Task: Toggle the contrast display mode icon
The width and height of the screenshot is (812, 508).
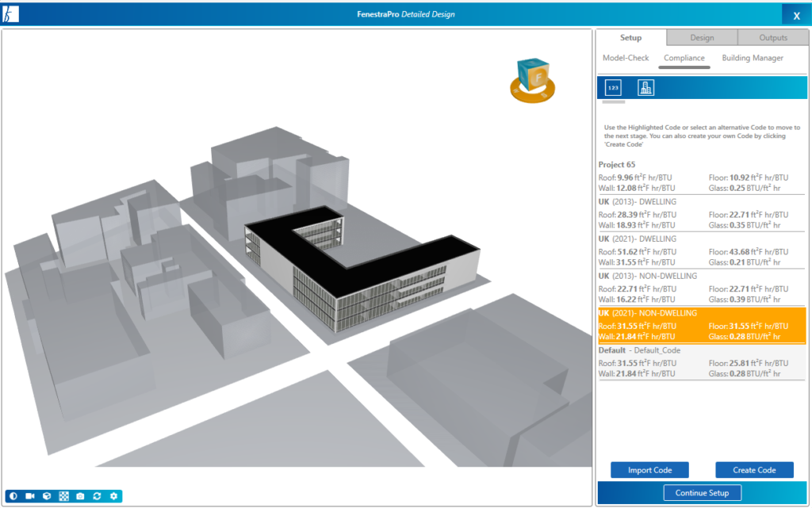Action: coord(13,496)
